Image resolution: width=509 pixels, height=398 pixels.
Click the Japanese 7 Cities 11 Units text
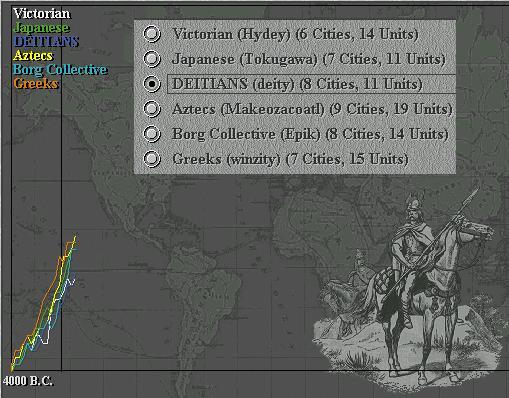point(309,59)
